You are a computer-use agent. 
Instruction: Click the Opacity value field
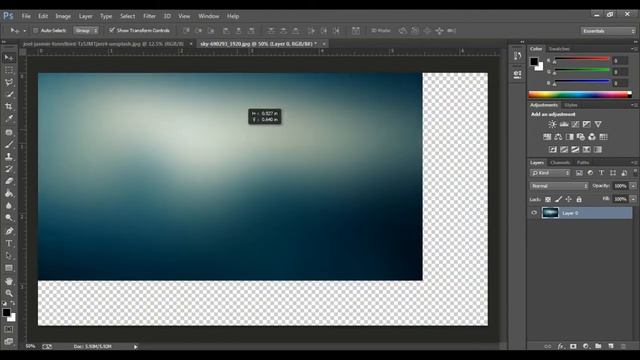pyautogui.click(x=620, y=186)
